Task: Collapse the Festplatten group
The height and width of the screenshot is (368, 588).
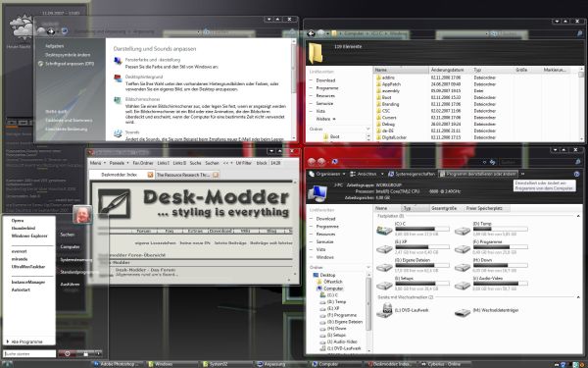Action: [x=578, y=216]
